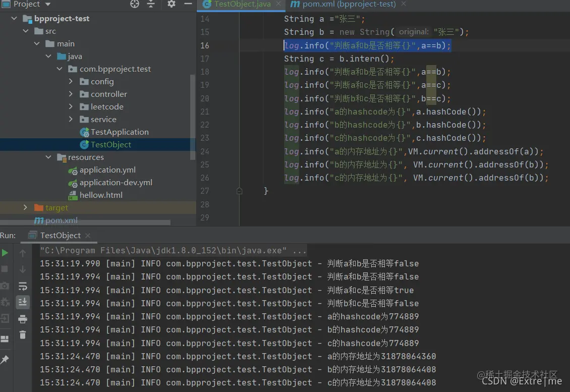Close the TestObject.java editor tab
570x392 pixels.
278,4
